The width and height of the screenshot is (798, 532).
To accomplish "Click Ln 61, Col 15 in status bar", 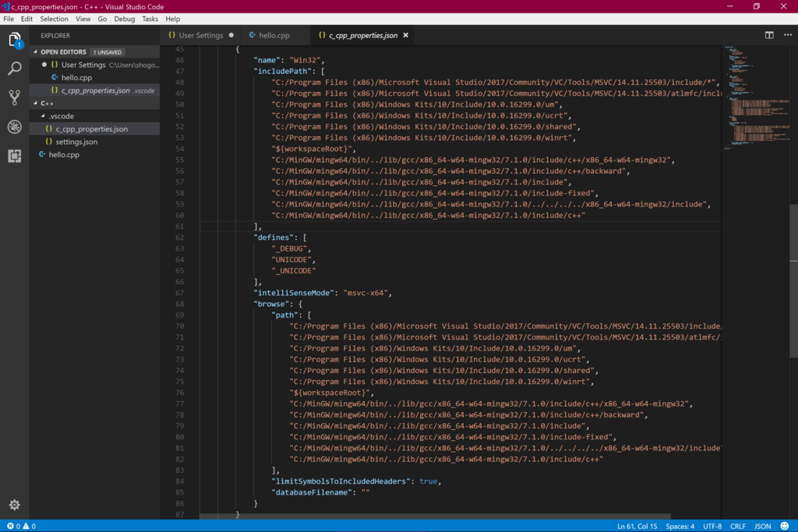I will 637,526.
